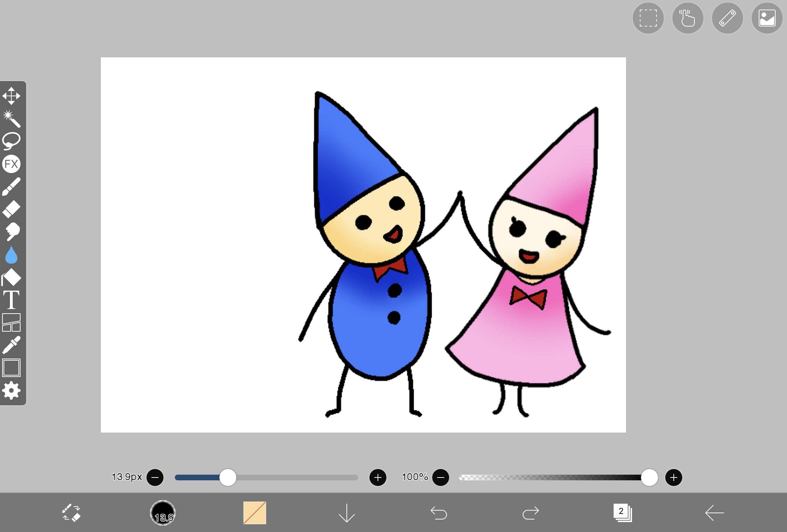Select the Eyedropper tool
787x532 pixels.
pos(11,345)
